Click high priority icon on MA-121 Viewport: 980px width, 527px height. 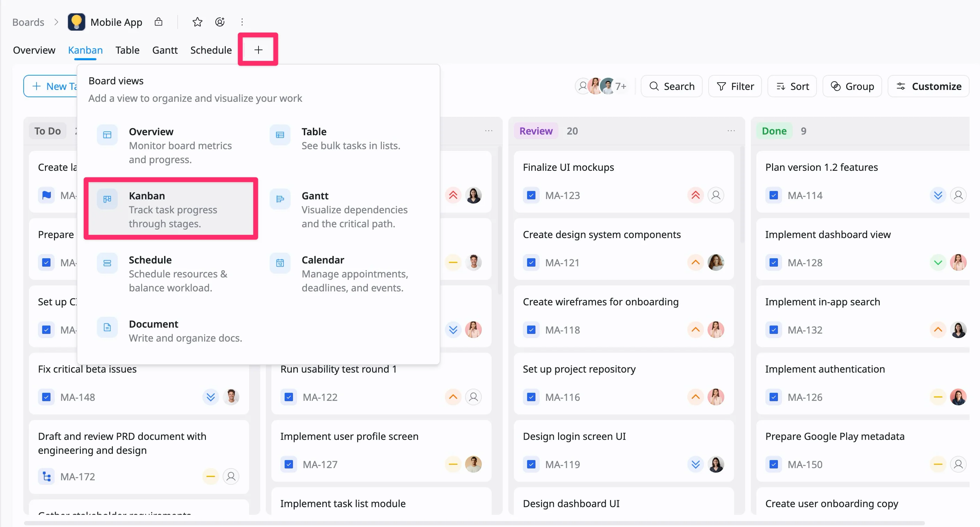pyautogui.click(x=695, y=262)
